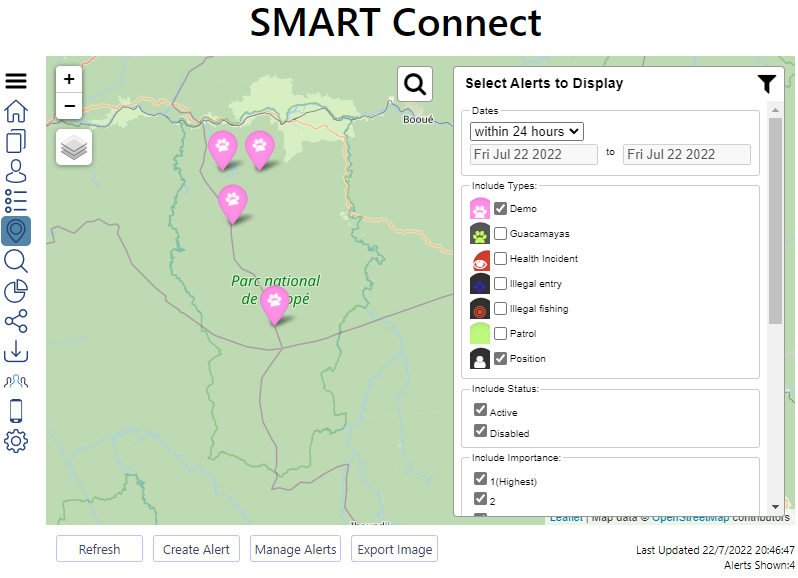Zoom out on the map
The width and height of the screenshot is (798, 578).
point(69,106)
